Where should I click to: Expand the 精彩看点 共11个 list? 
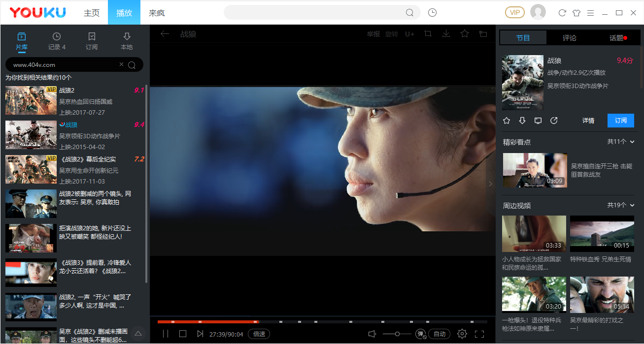click(x=621, y=142)
